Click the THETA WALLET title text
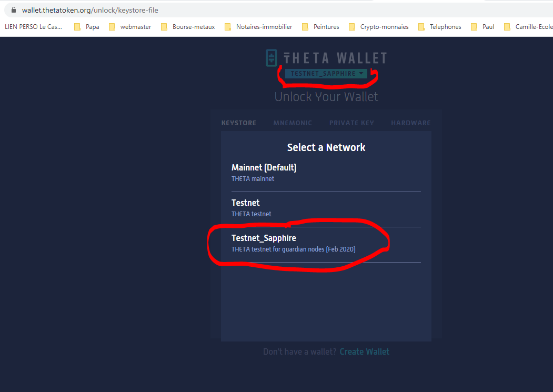The image size is (553, 392). [335, 58]
